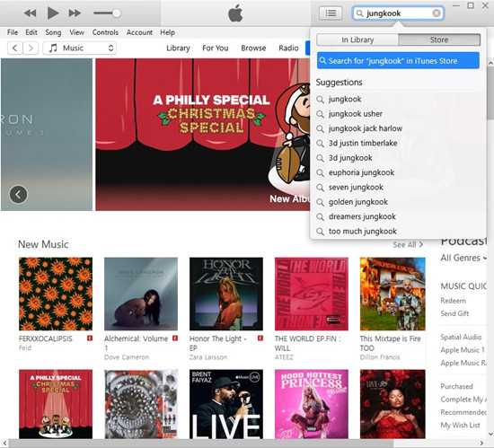Viewport: 494px width, 448px height.
Task: Choose the "jungkook usher" suggestion
Action: click(398, 114)
